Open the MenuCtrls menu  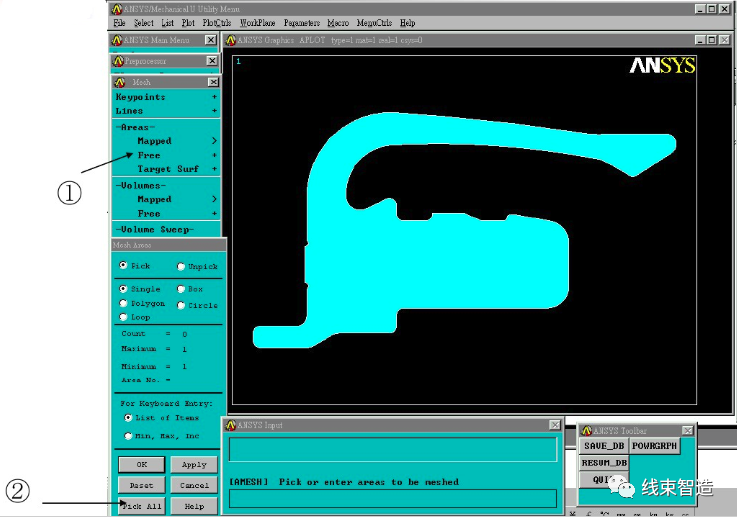[x=375, y=23]
